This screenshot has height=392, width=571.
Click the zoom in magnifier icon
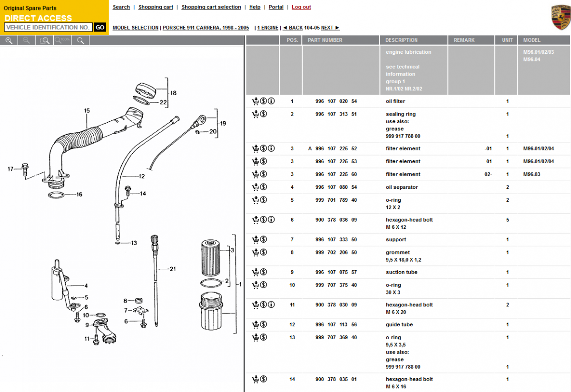tap(9, 40)
